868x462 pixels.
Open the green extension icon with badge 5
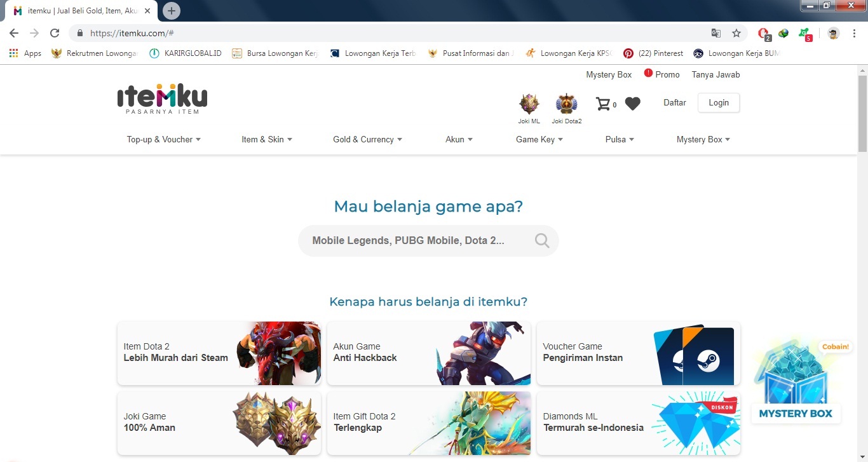click(804, 33)
